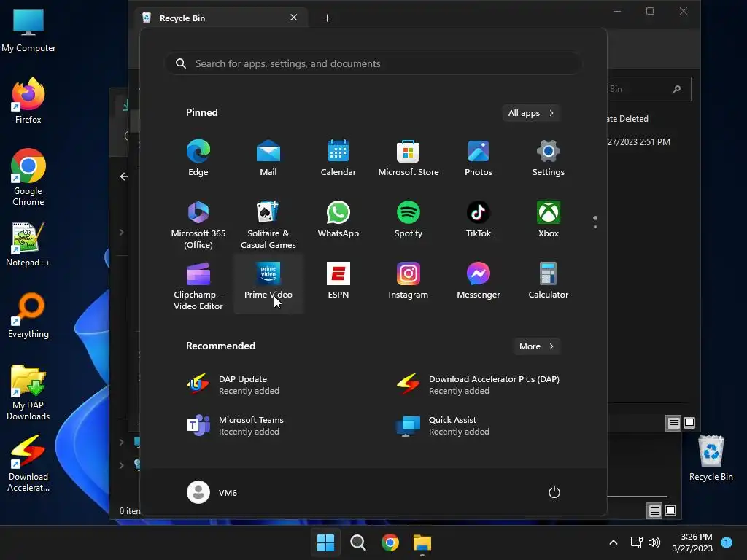This screenshot has width=747, height=560.
Task: Show All apps list
Action: (x=531, y=113)
